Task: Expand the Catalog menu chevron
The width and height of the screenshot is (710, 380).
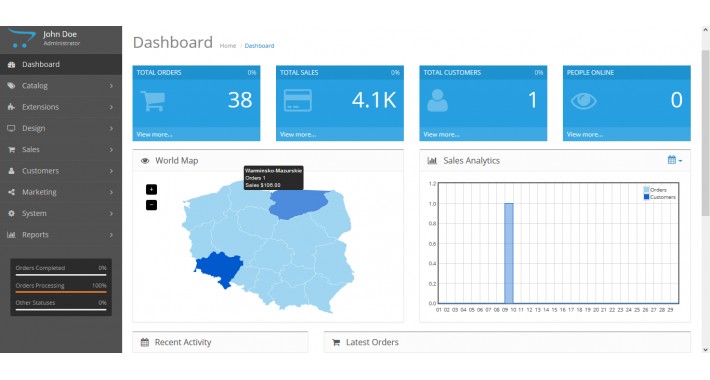Action: [x=111, y=86]
